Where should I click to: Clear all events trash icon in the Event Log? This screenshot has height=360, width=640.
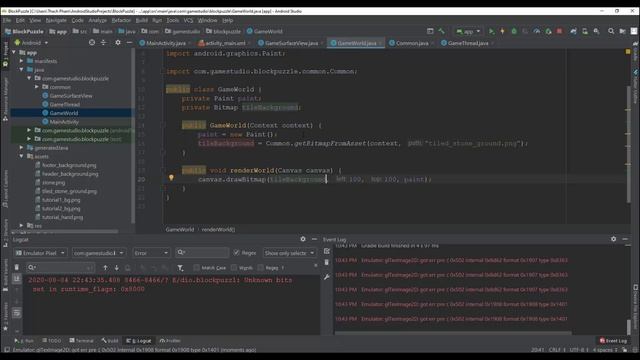click(327, 262)
